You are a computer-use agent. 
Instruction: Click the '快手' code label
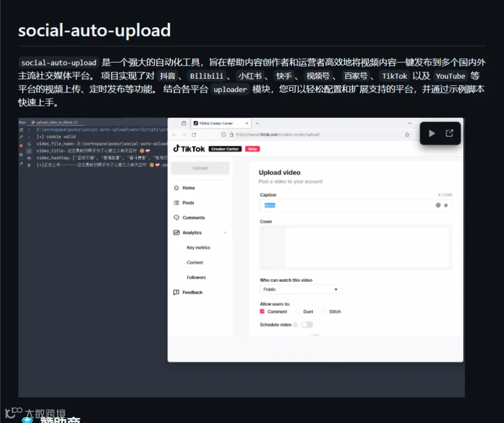(x=284, y=76)
